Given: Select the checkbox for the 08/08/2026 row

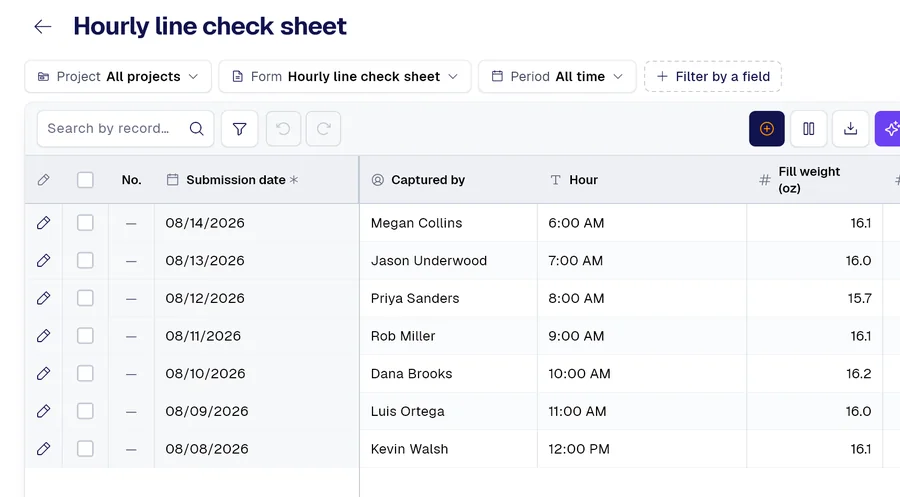Looking at the screenshot, I should pyautogui.click(x=86, y=449).
